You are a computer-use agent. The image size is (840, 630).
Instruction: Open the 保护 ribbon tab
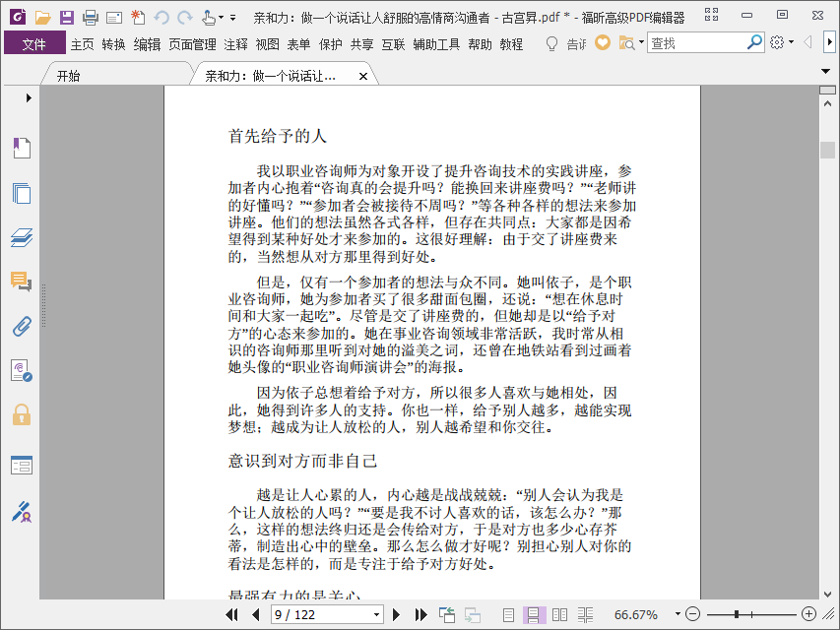[x=330, y=44]
